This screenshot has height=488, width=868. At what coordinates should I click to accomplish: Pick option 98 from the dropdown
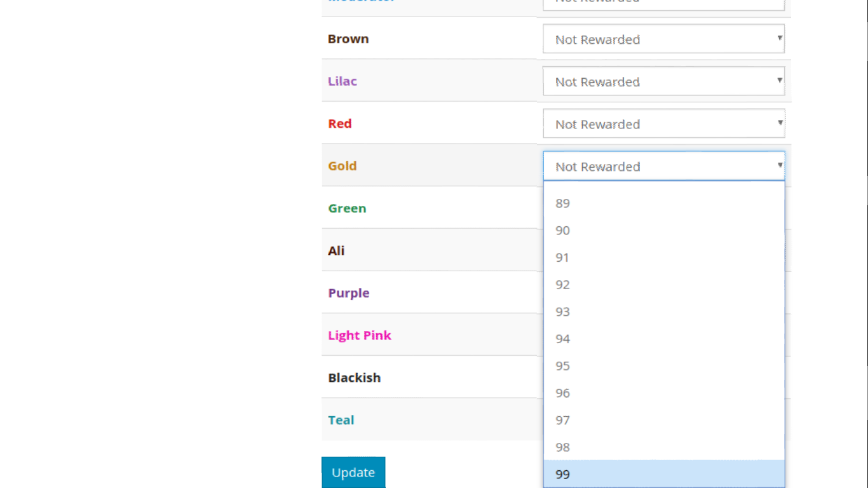click(663, 447)
